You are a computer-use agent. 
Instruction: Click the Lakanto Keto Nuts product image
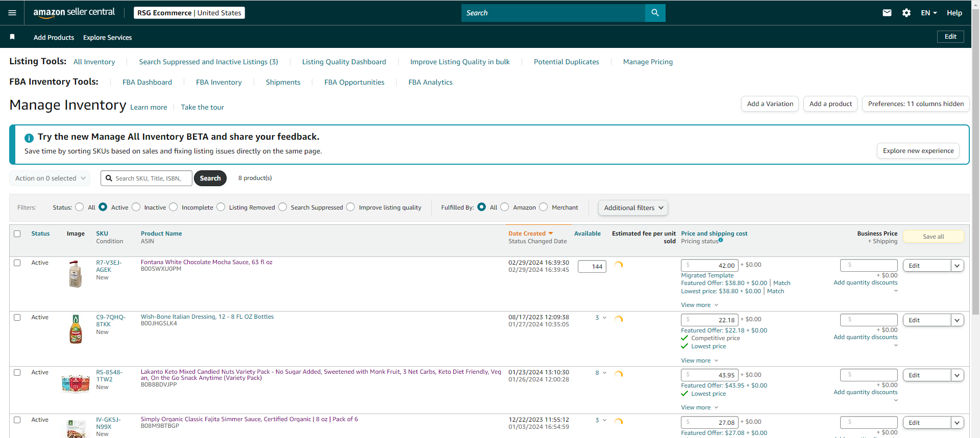coord(76,383)
